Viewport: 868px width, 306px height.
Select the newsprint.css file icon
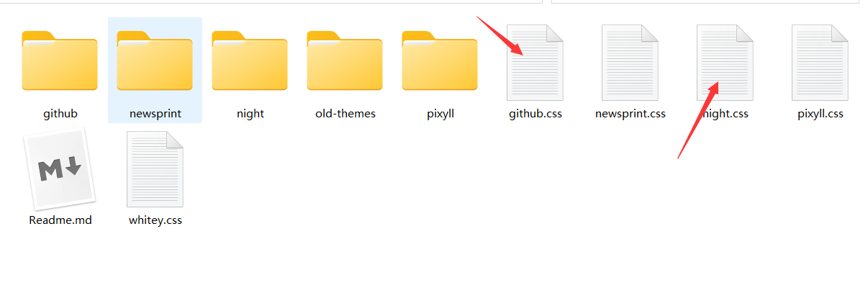click(630, 63)
